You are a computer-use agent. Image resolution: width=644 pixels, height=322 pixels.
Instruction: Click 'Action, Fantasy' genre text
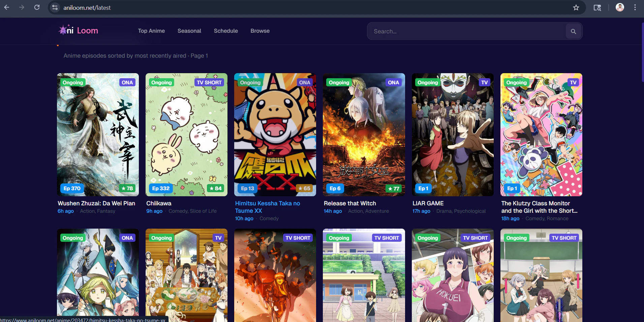[98, 211]
